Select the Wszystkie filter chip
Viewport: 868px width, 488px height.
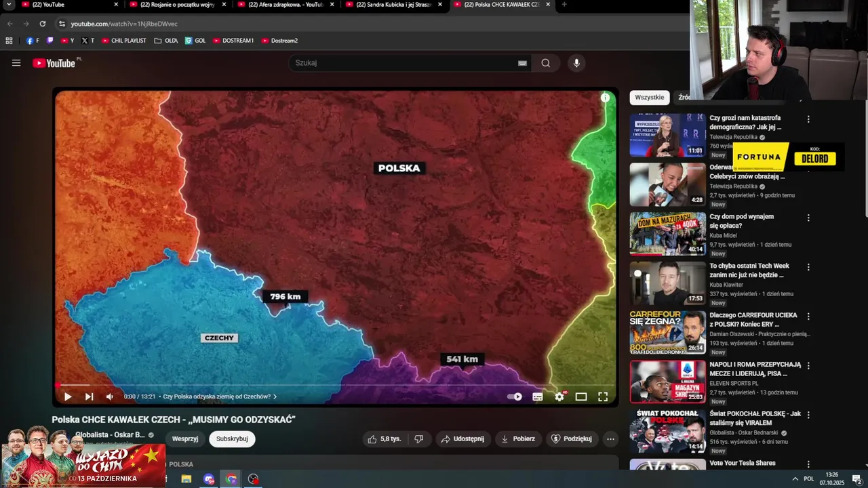[x=650, y=98]
